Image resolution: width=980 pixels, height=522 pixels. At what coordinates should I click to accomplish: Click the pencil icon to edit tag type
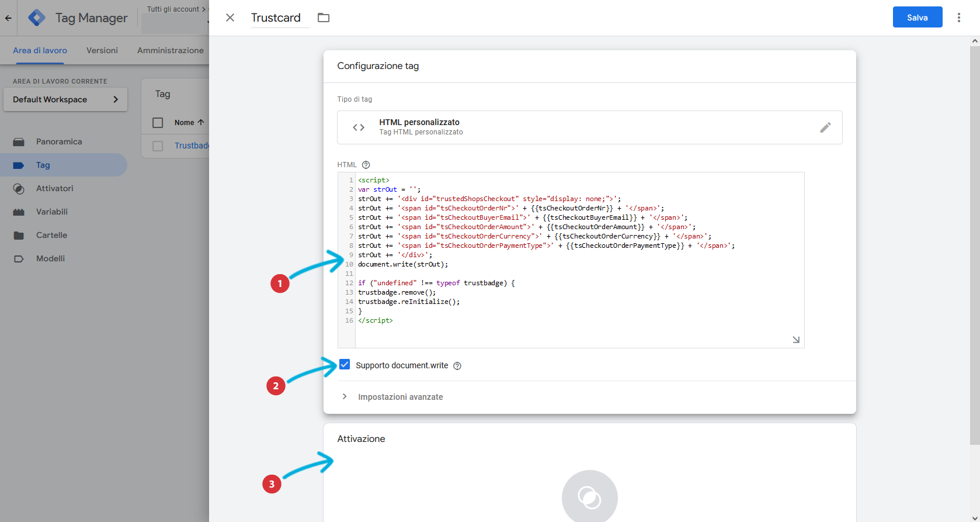click(x=825, y=127)
